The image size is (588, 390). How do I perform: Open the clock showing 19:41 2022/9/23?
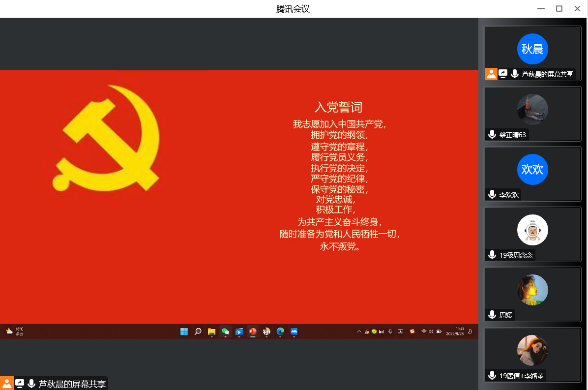point(455,331)
